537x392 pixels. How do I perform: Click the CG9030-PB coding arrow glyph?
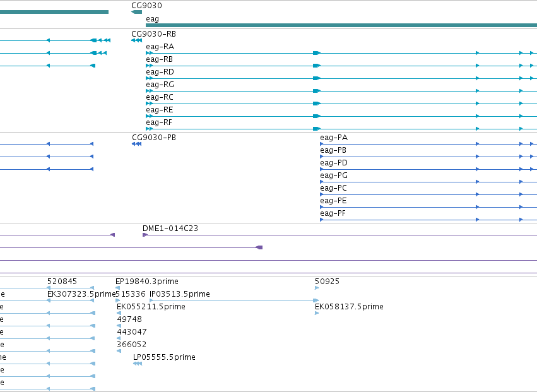pos(137,144)
